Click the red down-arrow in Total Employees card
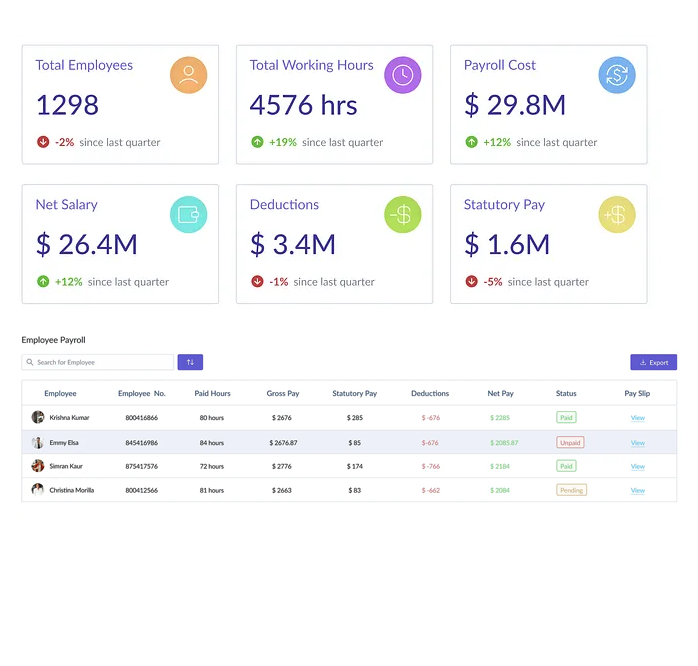Viewport: 698px width, 666px height. pos(43,142)
